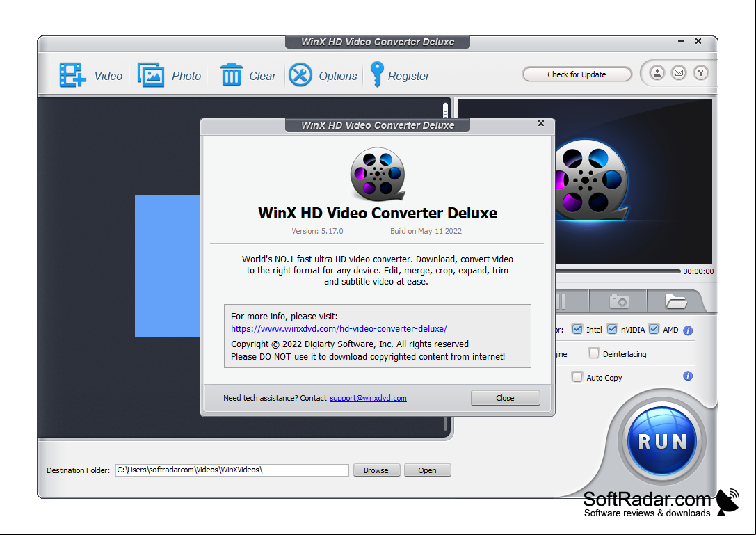
Task: Click the help question mark icon
Action: point(700,73)
